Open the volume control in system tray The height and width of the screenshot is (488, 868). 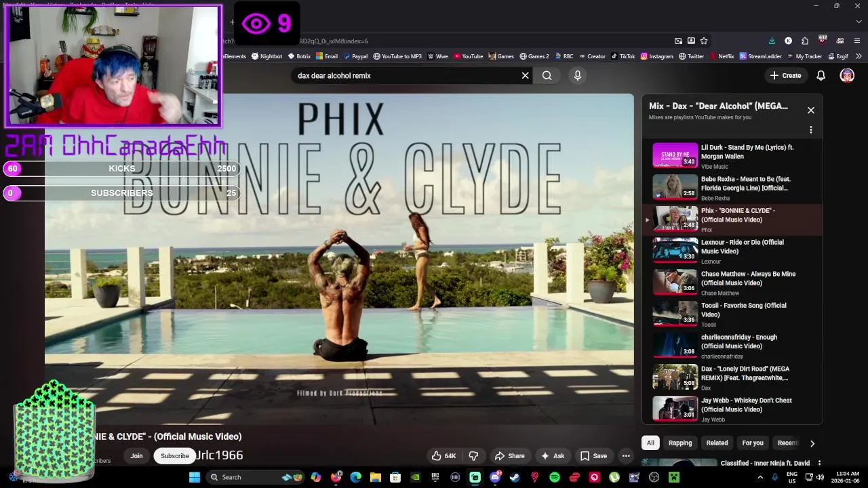pos(820,477)
